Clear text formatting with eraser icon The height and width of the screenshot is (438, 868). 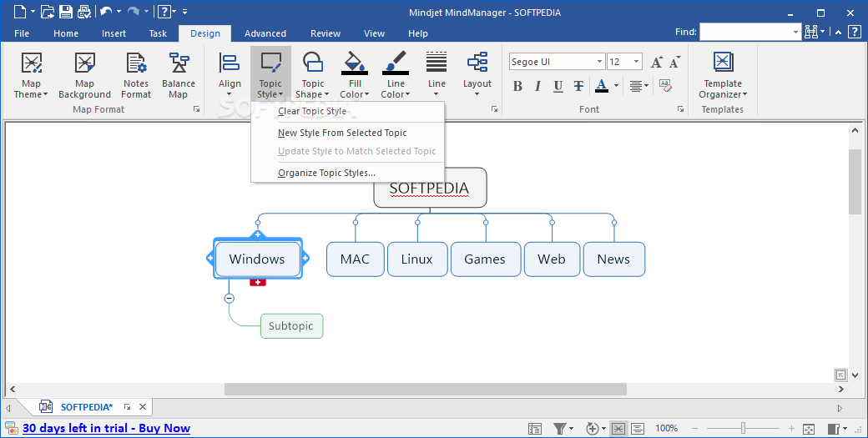coord(665,86)
